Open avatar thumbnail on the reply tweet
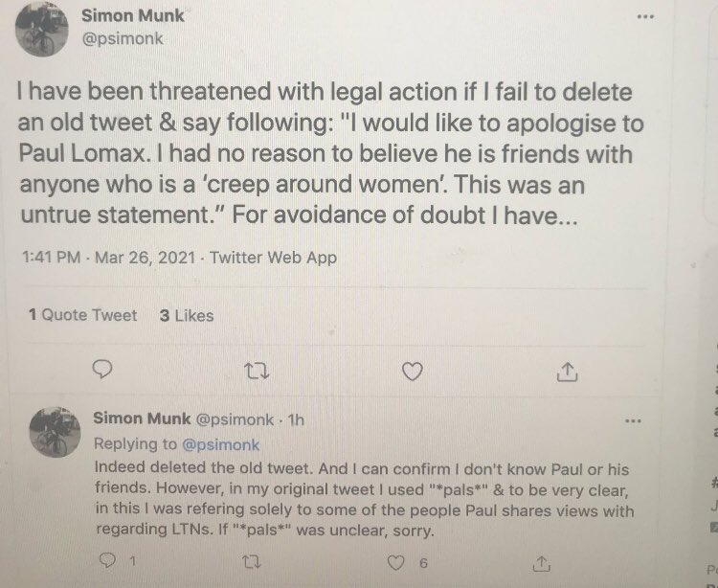 click(54, 435)
